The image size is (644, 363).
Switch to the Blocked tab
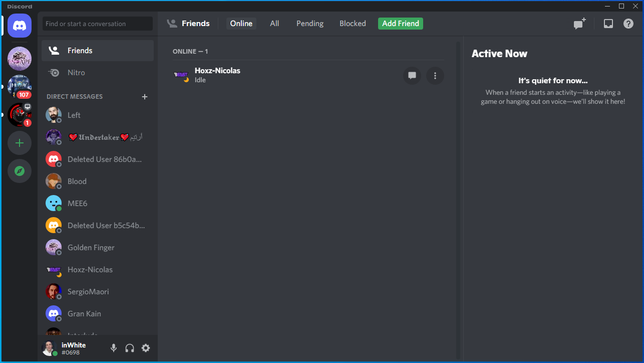pyautogui.click(x=353, y=24)
